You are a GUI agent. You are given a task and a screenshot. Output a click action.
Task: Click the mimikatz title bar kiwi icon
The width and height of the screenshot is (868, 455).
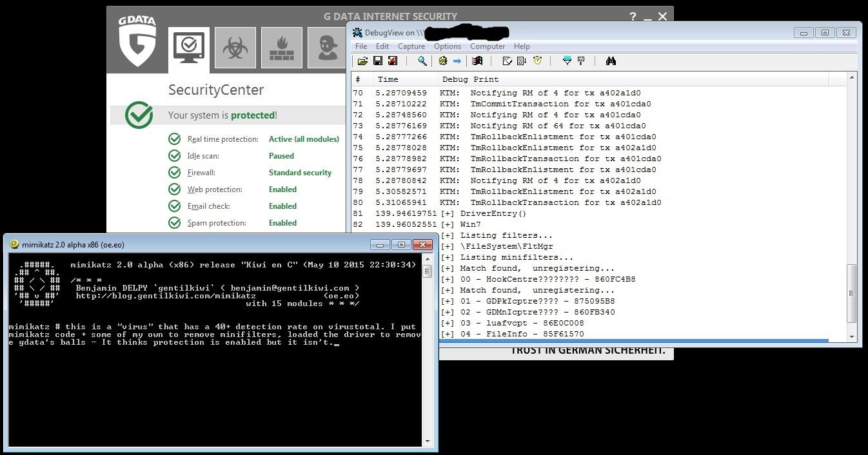pos(14,244)
